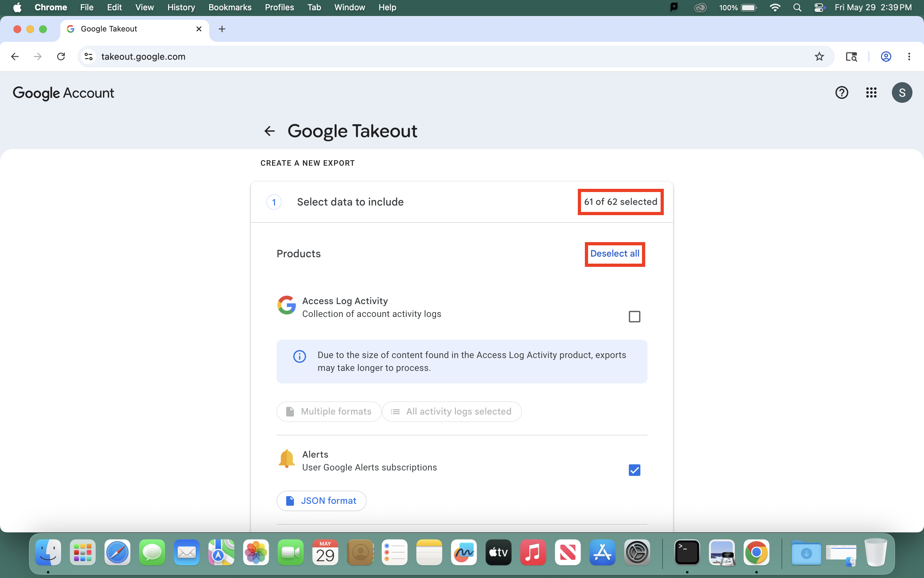Screen dimensions: 924x578
Task: Open the Notes app in the Dock
Action: [429, 552]
